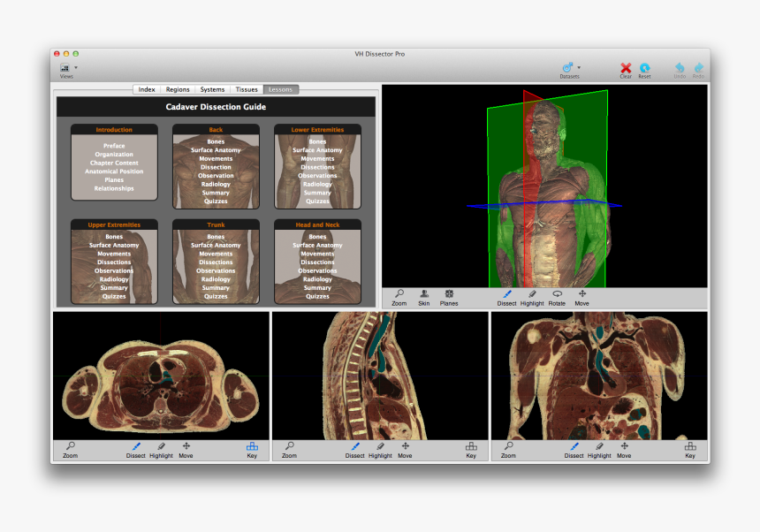Open Quizzes in the Upper Extremities card

pos(114,296)
